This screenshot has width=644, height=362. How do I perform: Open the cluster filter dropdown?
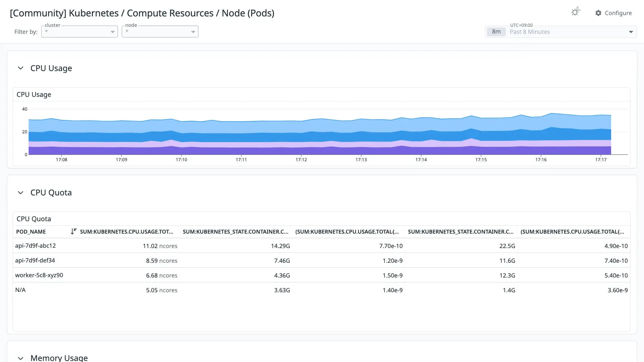79,32
